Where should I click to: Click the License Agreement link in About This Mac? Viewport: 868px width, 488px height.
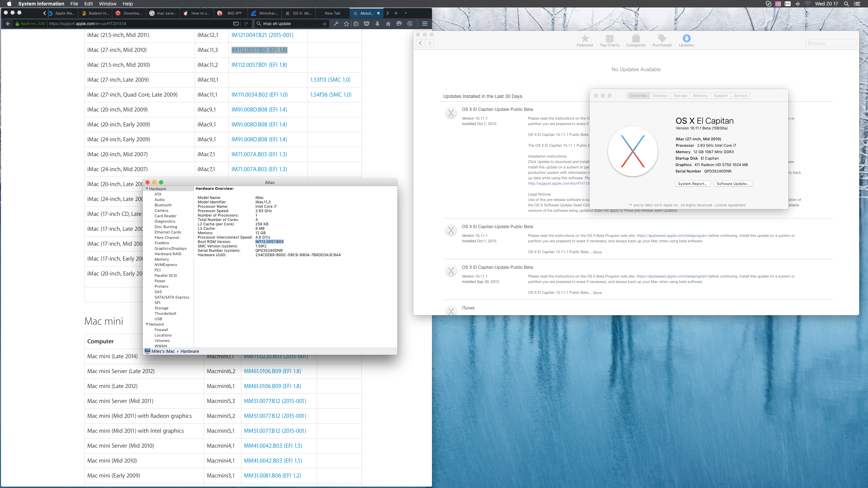click(x=730, y=205)
